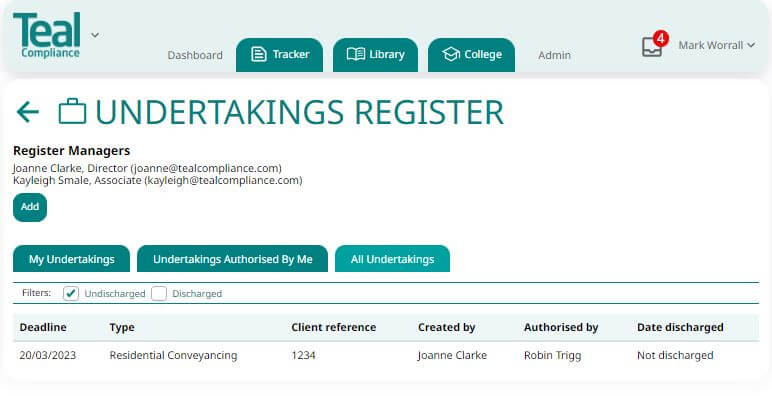
Task: Expand the dropdown chevron next to Teal logo
Action: (x=95, y=35)
